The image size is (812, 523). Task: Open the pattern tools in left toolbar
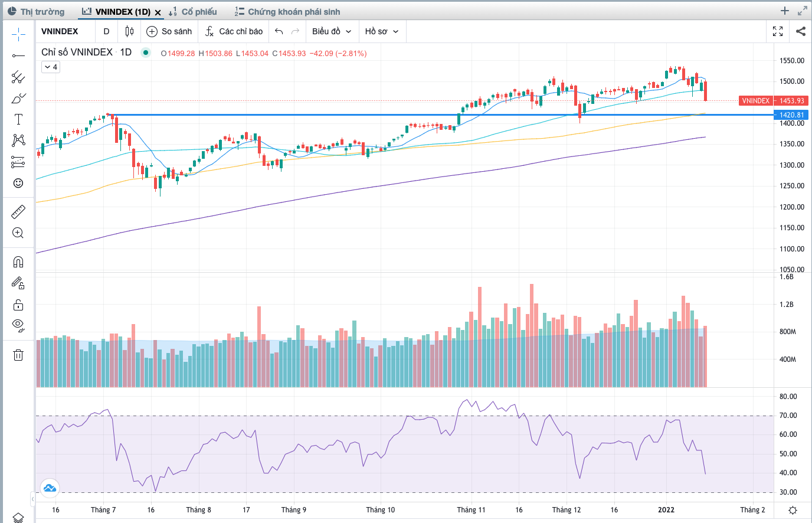(x=18, y=140)
